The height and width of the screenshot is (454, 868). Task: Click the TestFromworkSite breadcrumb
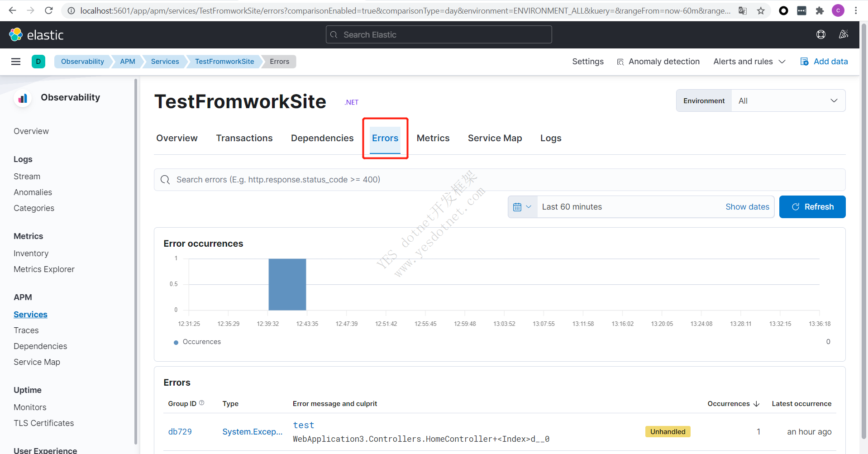click(224, 62)
